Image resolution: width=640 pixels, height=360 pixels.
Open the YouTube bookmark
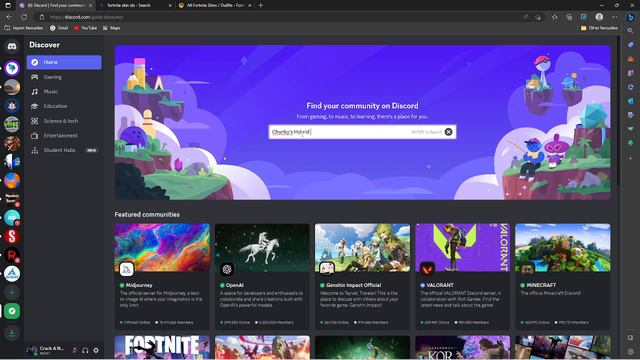click(85, 28)
